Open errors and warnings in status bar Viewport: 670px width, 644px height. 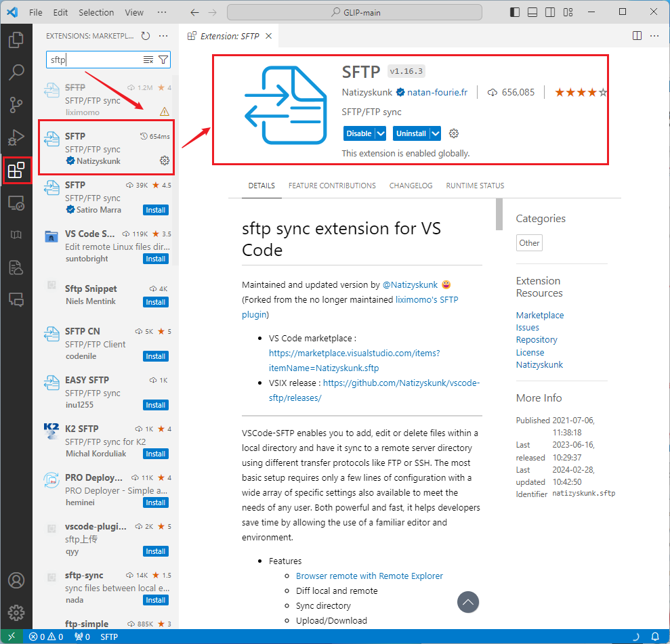(x=46, y=637)
